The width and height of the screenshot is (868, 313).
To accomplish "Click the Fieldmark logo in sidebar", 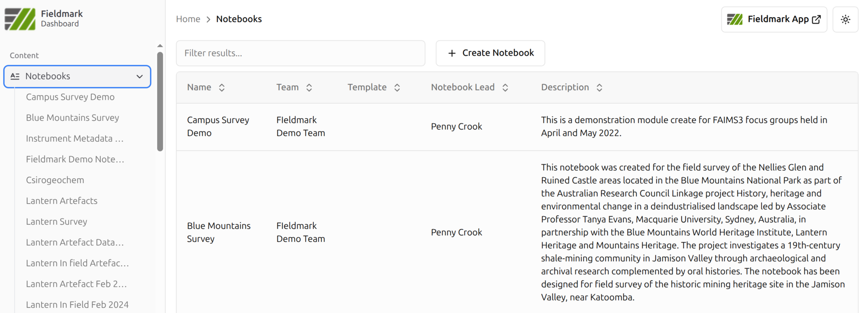I will click(20, 19).
